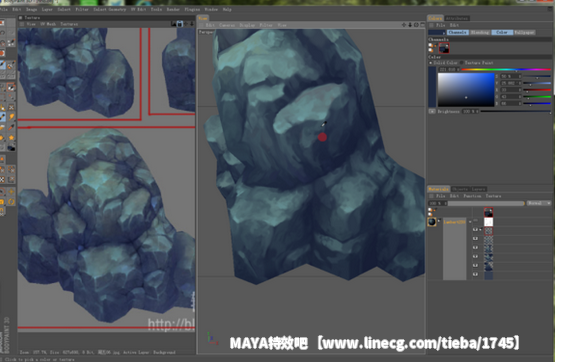Click the Blending button in Colors panel
Viewport: 561px width, 362px height.
pos(480,32)
